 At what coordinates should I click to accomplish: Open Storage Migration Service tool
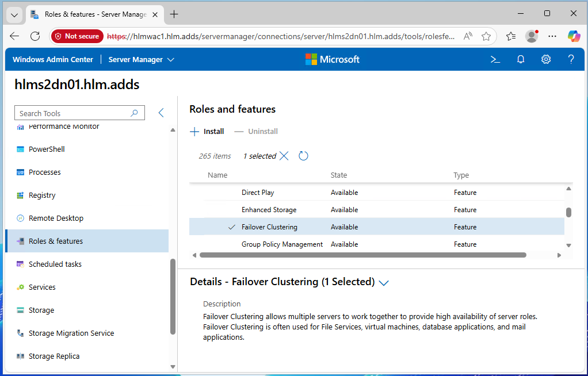[x=71, y=333]
